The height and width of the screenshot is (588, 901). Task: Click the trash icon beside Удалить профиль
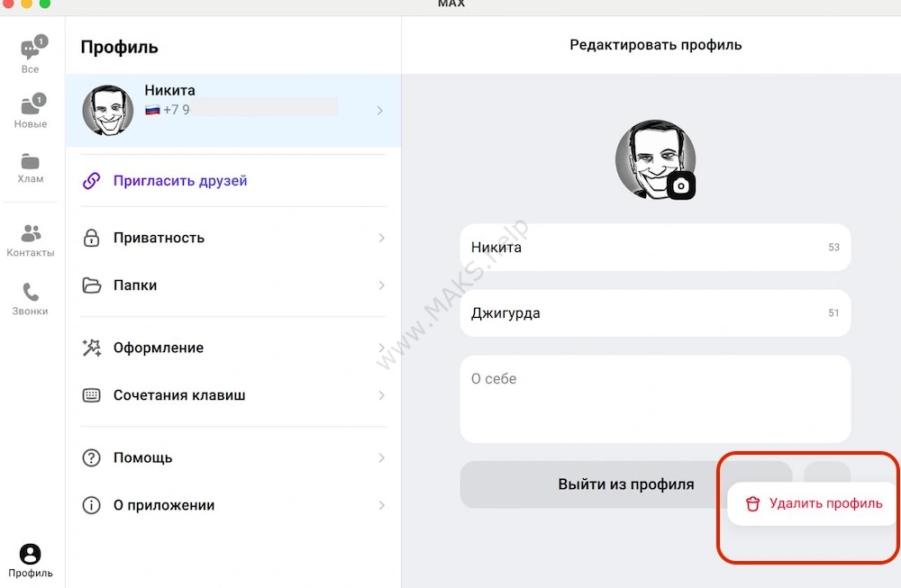pos(753,504)
